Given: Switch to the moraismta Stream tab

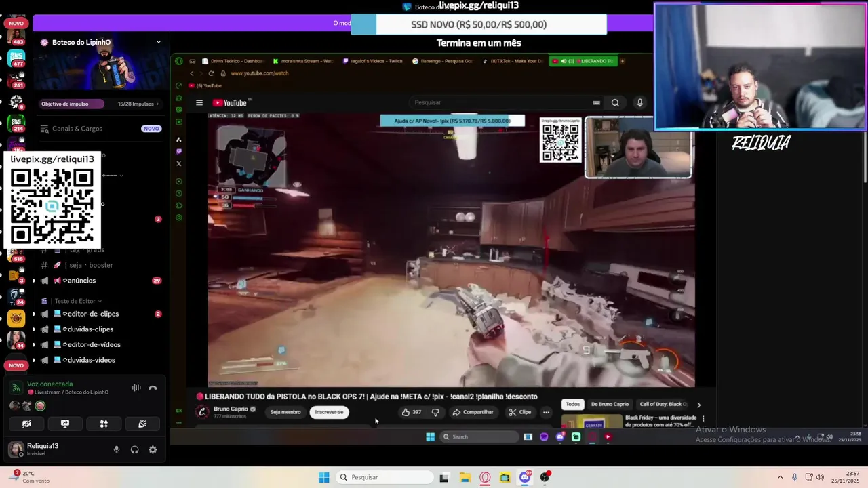Looking at the screenshot, I should (302, 61).
